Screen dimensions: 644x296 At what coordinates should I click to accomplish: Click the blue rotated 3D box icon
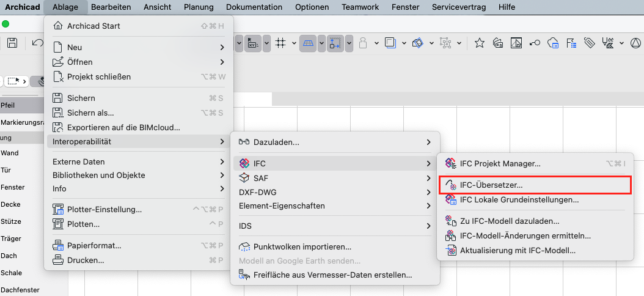click(418, 43)
